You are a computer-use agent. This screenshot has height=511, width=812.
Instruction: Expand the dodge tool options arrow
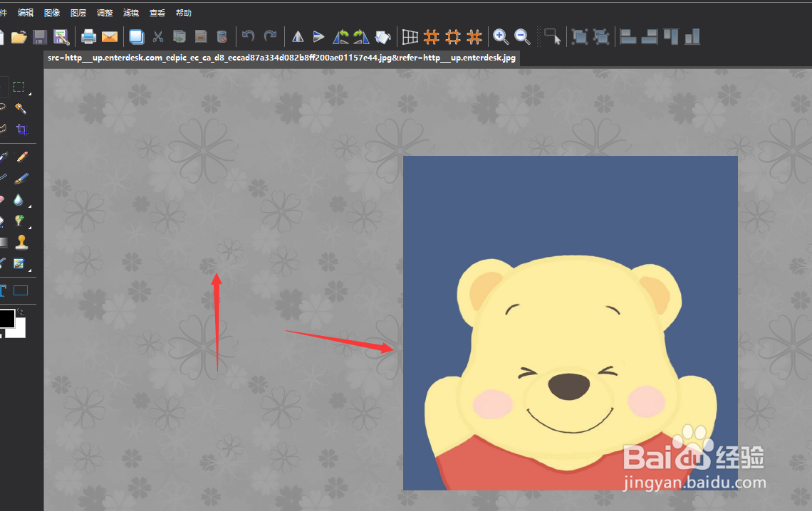coord(30,227)
